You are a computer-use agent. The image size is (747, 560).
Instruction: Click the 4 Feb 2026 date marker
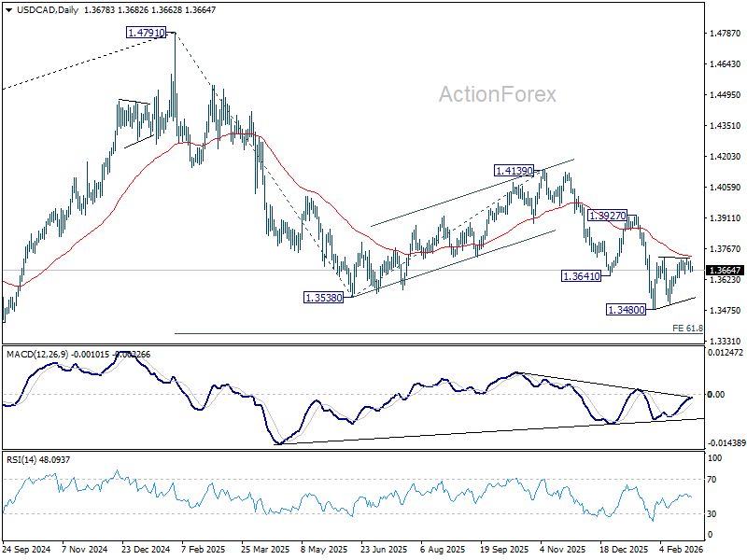682,550
